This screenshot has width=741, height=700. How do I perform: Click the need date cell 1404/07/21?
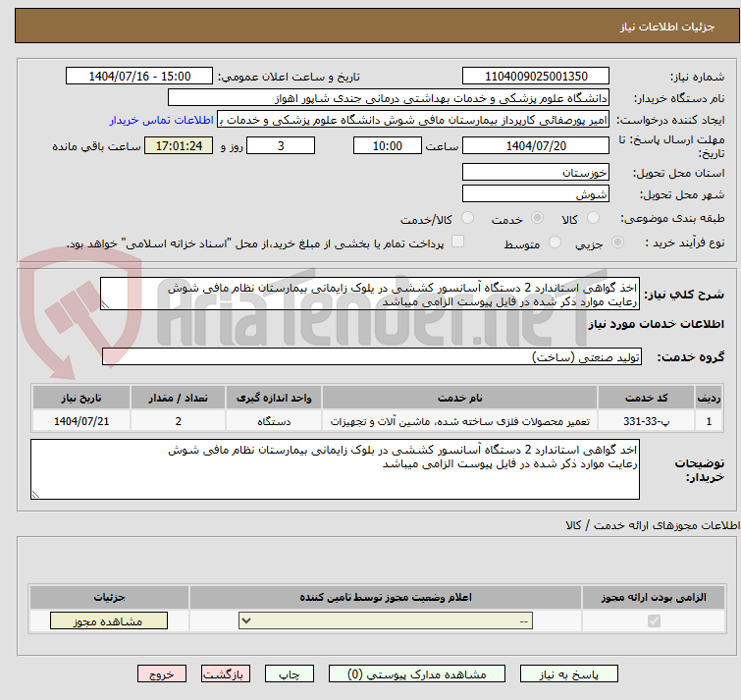point(81,420)
